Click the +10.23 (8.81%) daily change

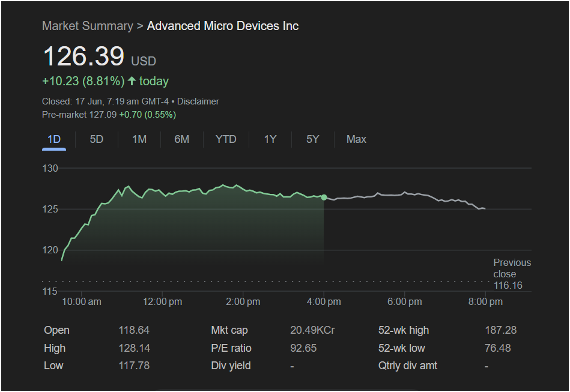(x=83, y=81)
